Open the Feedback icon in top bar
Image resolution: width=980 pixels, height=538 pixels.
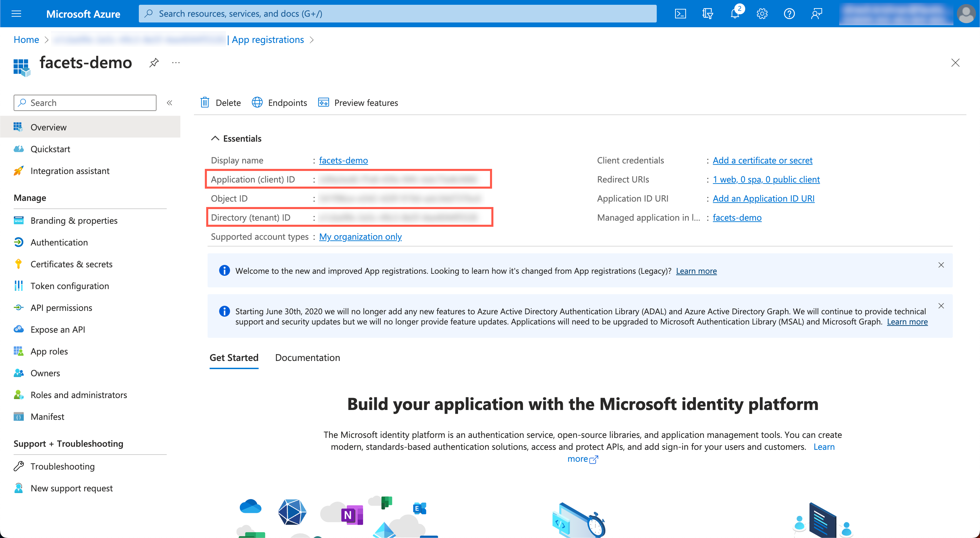(817, 14)
